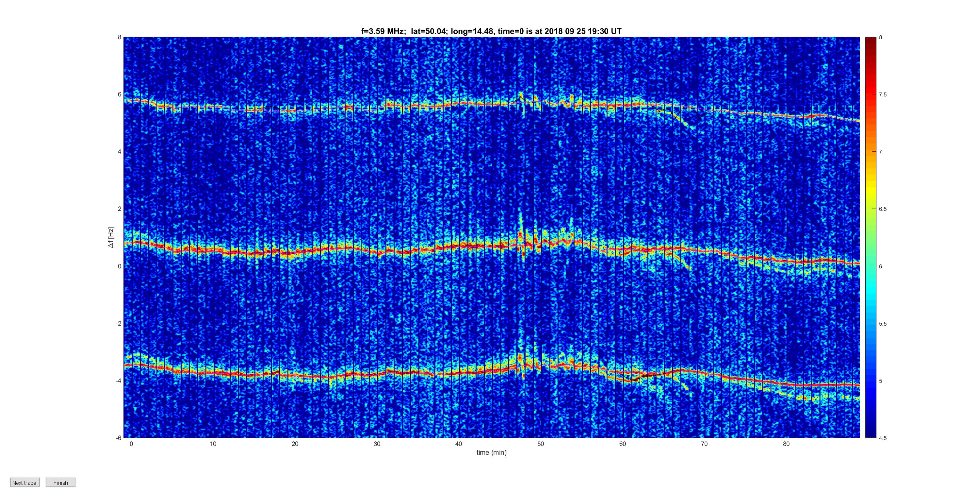Click the Δf [Hz] y-axis label
Viewport: 980px width, 492px height.
[x=111, y=238]
